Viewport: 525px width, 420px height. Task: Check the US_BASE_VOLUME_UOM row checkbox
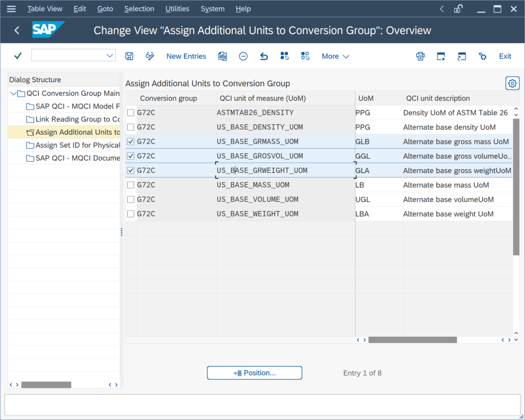pos(131,199)
